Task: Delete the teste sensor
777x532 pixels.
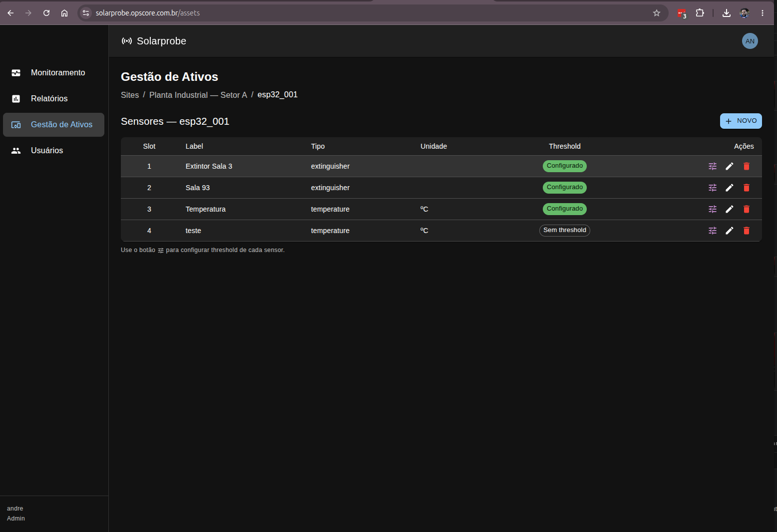Action: point(747,231)
